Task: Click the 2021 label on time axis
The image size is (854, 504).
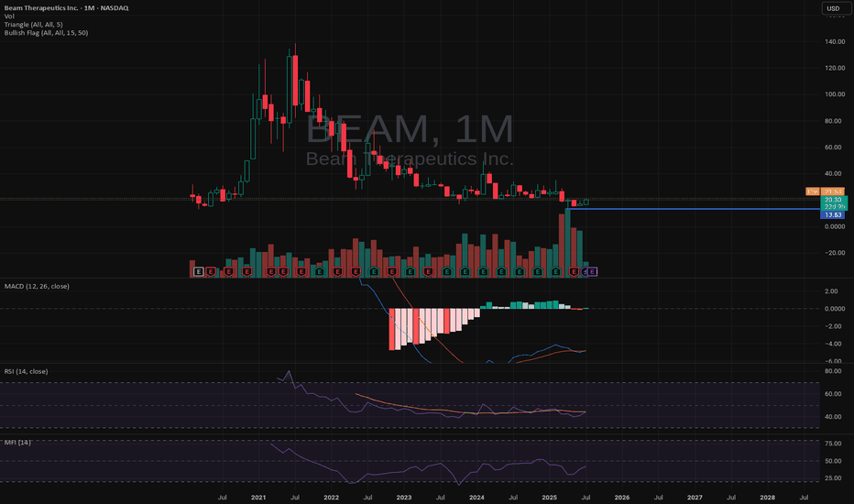Action: (258, 498)
